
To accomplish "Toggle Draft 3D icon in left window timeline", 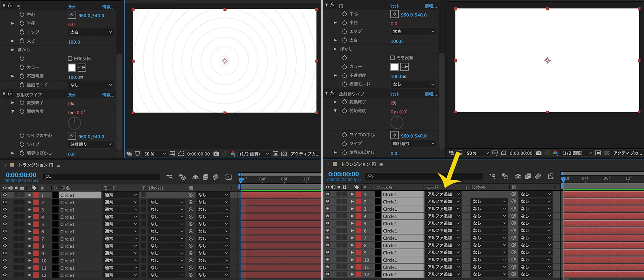I will 183,177.
